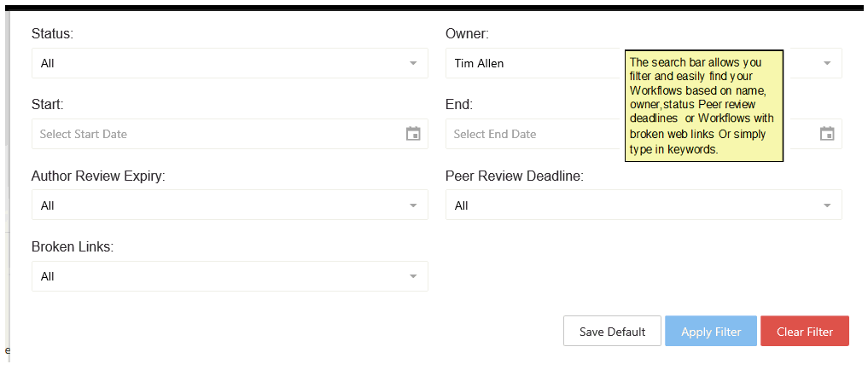Click the Owner field label
The width and height of the screenshot is (868, 370).
coord(467,34)
